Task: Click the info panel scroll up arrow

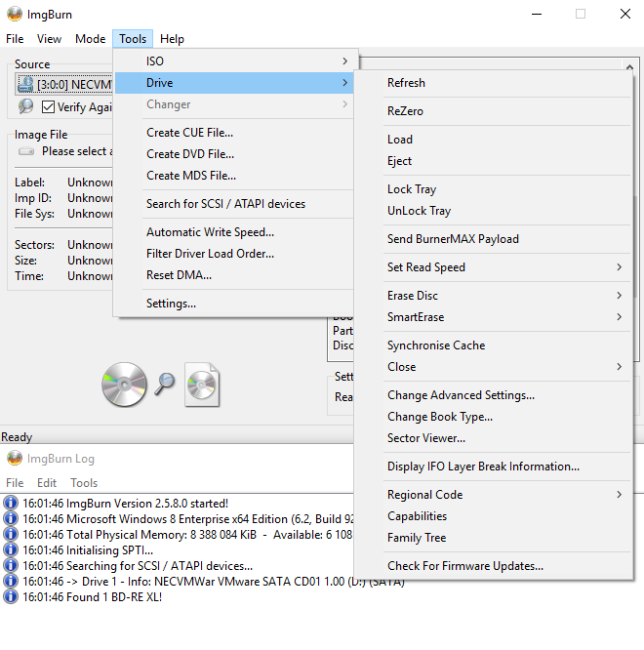Action: point(629,66)
